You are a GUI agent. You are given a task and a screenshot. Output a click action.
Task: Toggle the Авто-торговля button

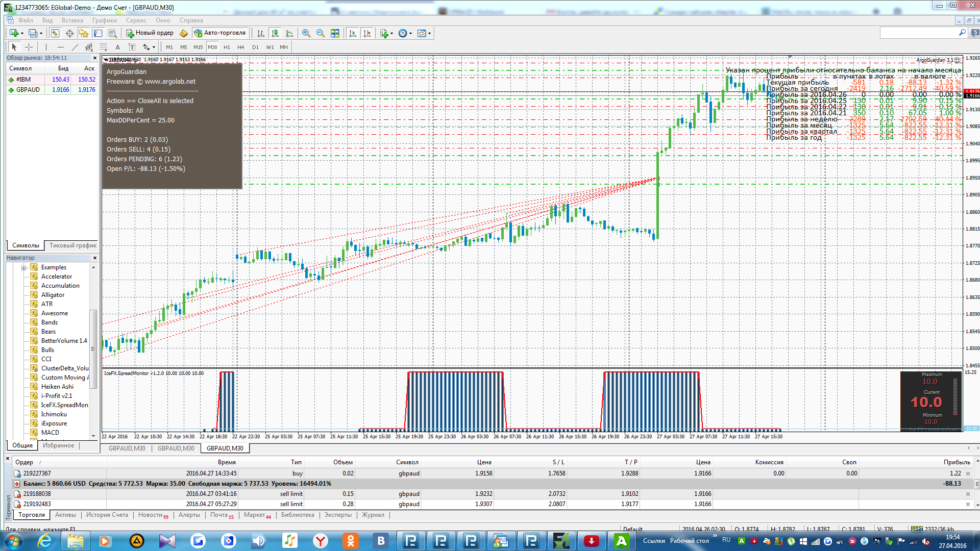pos(220,33)
